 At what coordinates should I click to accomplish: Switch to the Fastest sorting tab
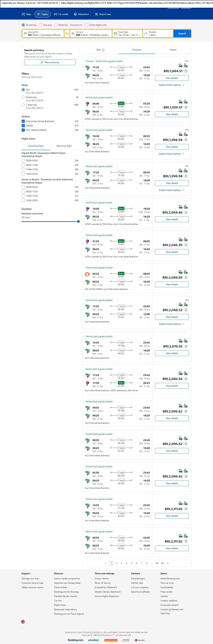click(173, 50)
